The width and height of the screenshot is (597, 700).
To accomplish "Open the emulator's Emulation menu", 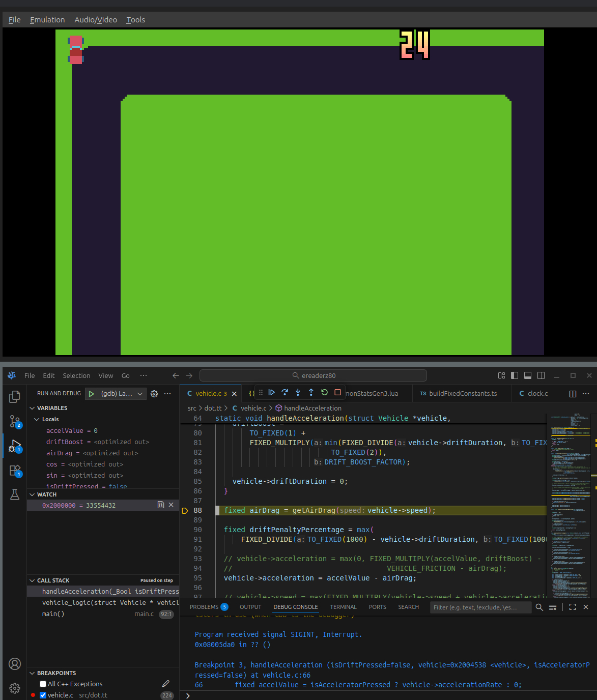I will [47, 20].
